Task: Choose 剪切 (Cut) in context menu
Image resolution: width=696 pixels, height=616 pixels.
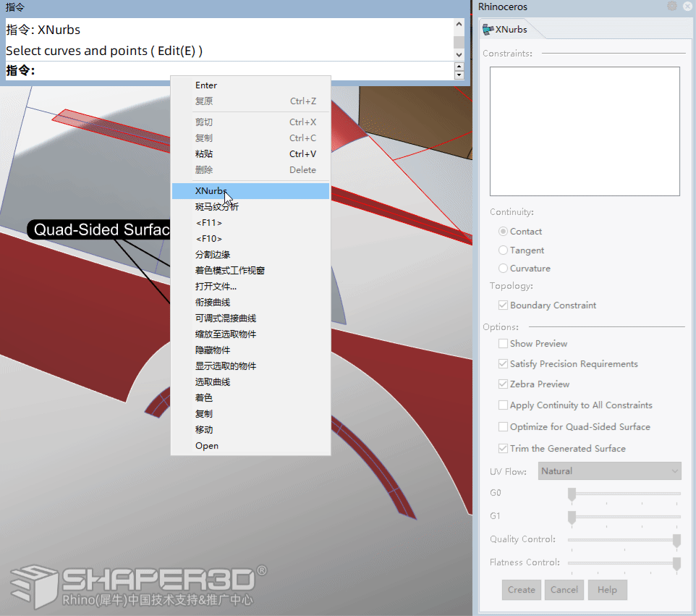Action: tap(251, 122)
